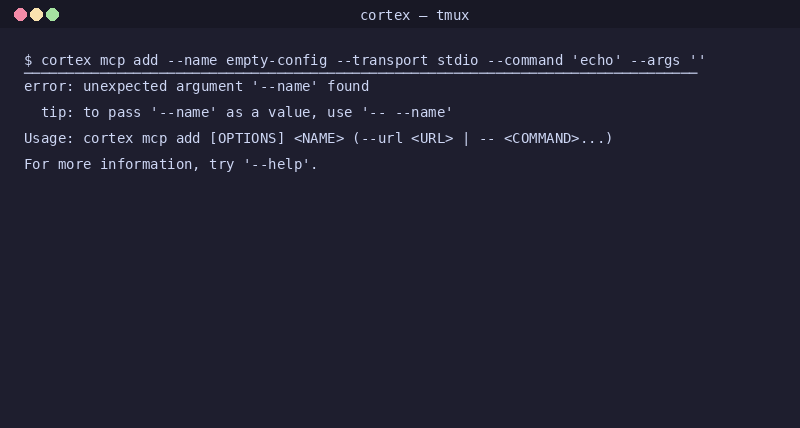Click the red close window dot

[x=20, y=15]
